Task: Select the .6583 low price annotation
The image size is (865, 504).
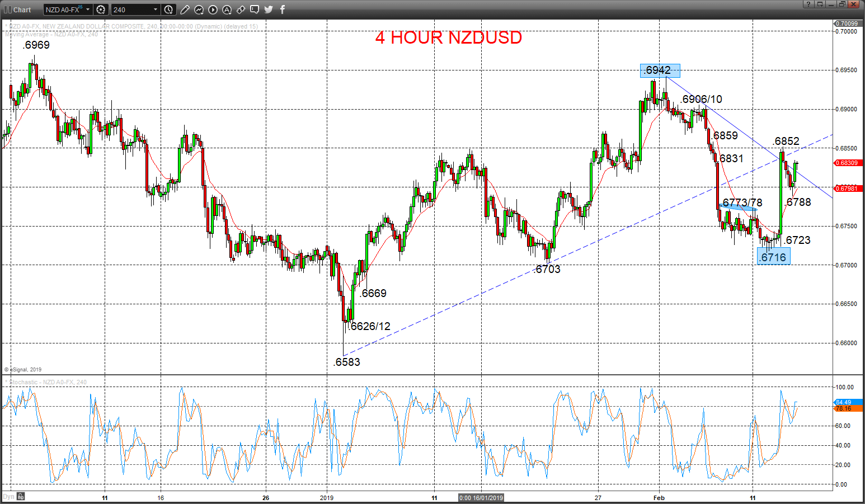Action: (347, 362)
